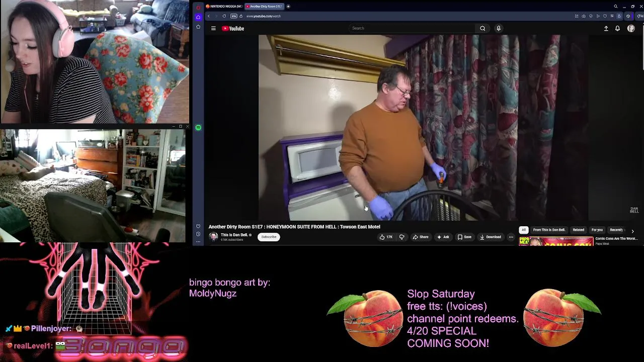
Task: Click the video title Another Dirty Room S1E7
Action: click(294, 227)
